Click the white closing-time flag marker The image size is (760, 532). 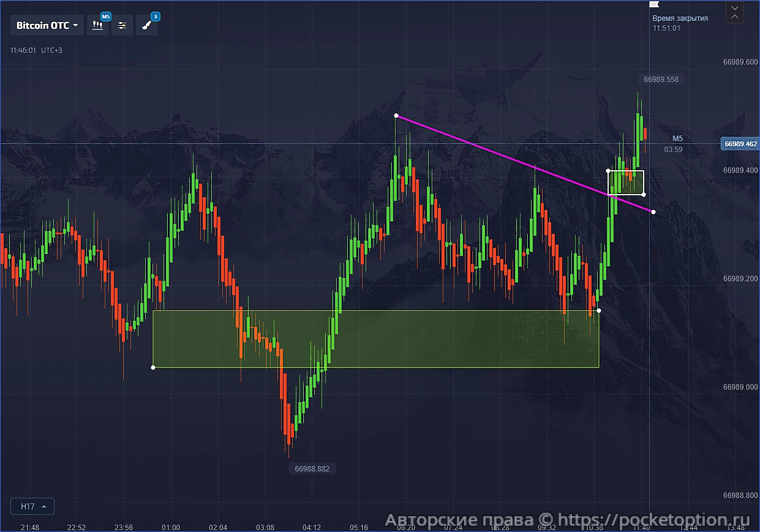tap(653, 6)
